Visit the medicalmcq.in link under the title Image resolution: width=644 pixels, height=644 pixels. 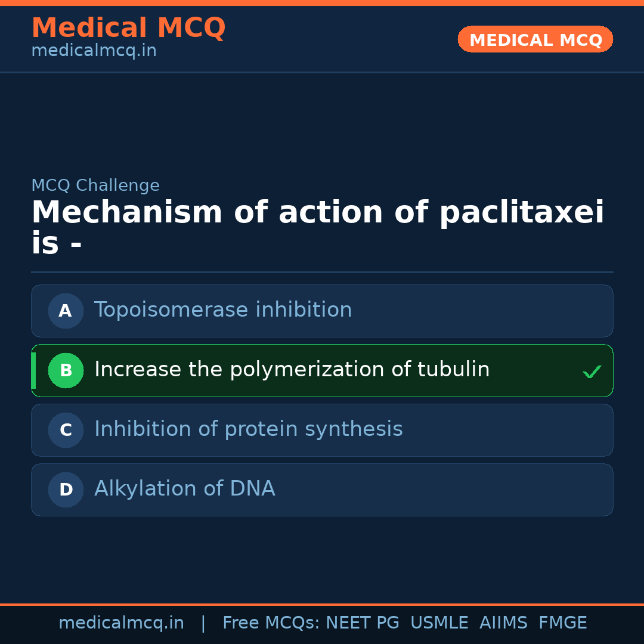click(x=94, y=51)
